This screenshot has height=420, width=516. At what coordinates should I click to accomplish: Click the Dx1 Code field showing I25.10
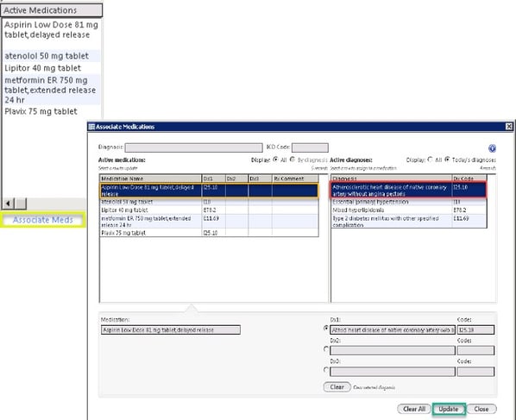475,329
